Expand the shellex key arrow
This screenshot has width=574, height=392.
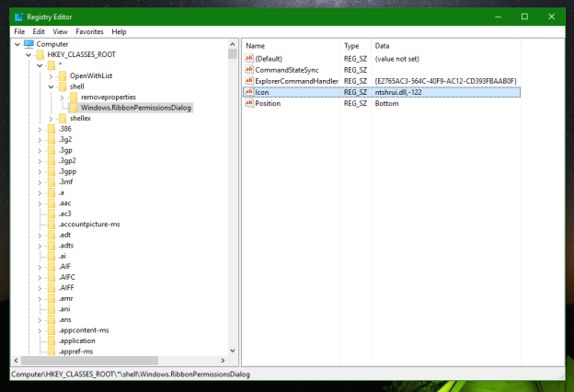(51, 119)
